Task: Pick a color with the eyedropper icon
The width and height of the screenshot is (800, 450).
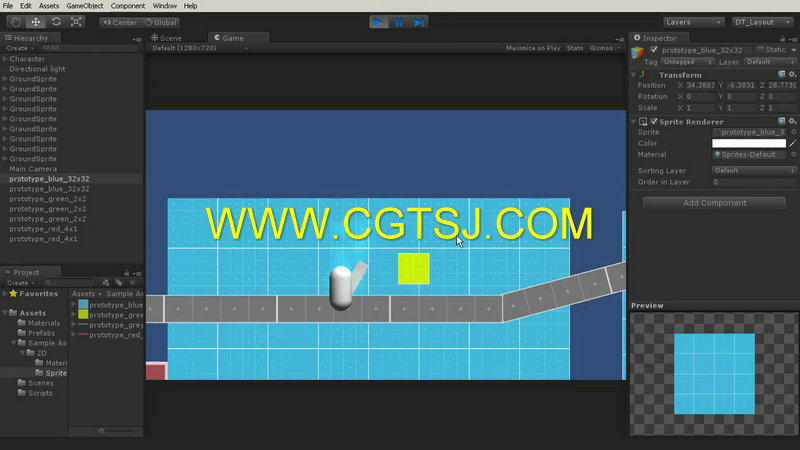Action: point(792,143)
